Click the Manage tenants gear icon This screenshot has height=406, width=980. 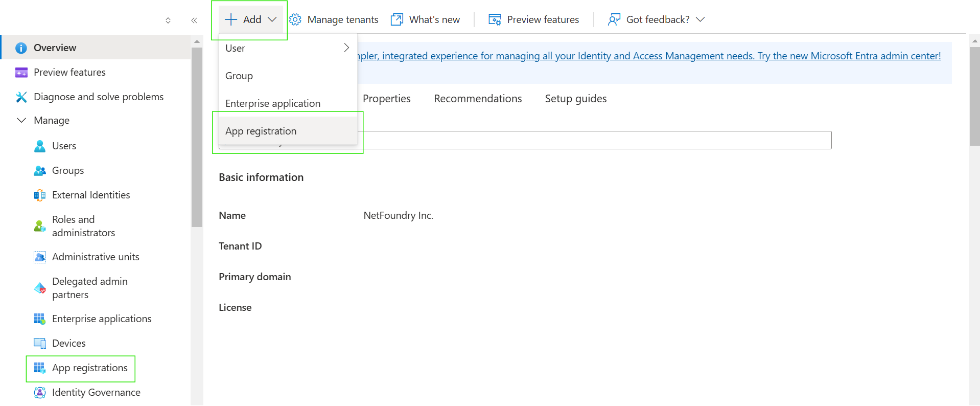click(x=295, y=19)
